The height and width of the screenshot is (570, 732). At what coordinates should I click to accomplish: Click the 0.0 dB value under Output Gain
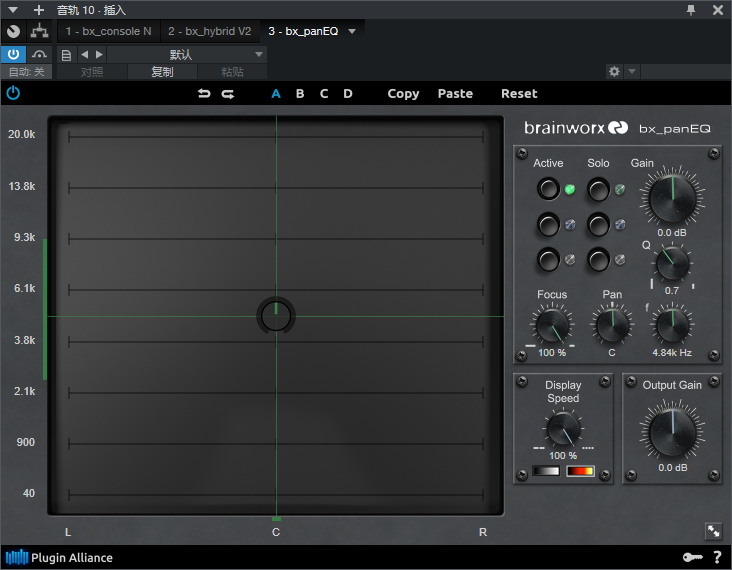(673, 467)
